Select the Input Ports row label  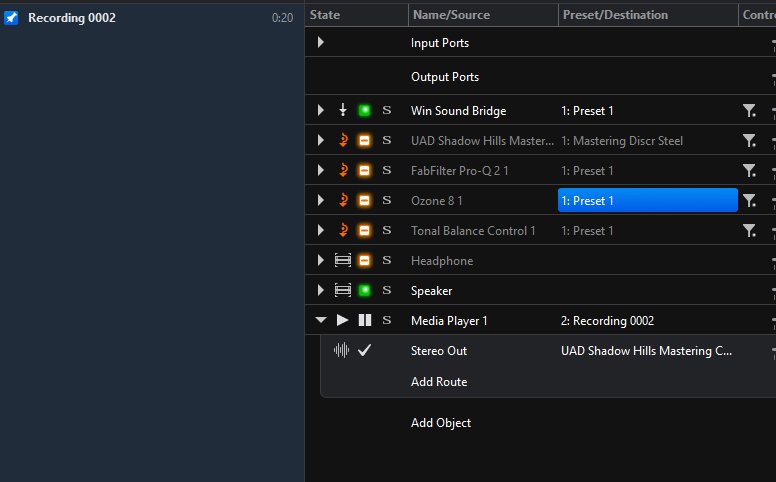pos(439,43)
